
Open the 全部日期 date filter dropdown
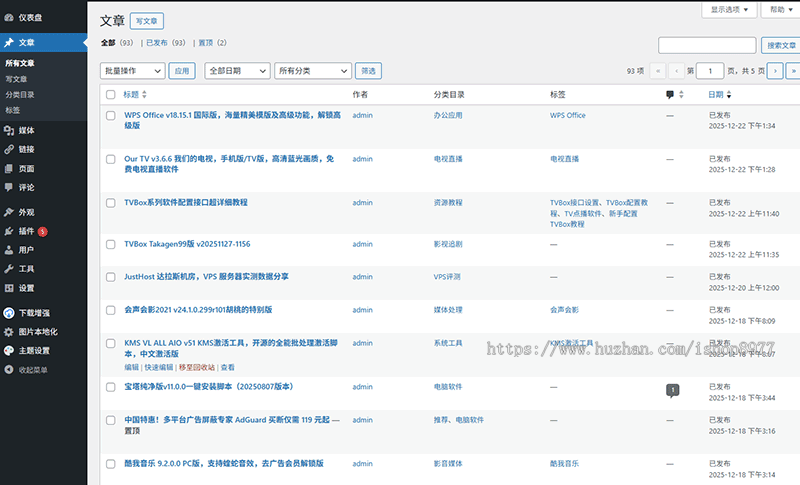(237, 71)
